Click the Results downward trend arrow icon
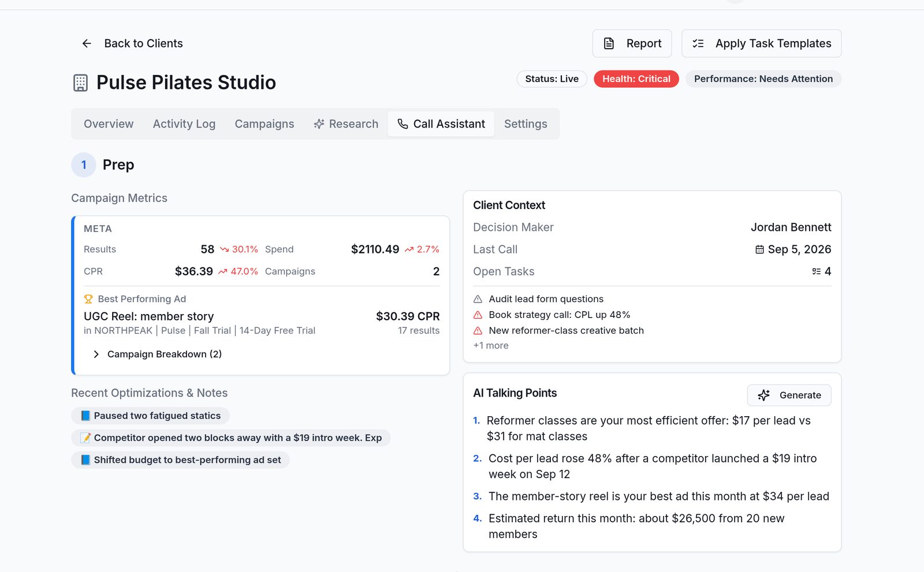This screenshot has width=924, height=572. 225,249
